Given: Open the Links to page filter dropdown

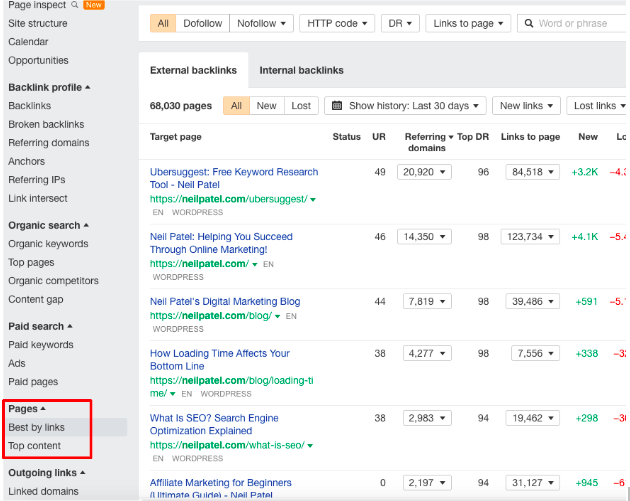Looking at the screenshot, I should pyautogui.click(x=467, y=23).
